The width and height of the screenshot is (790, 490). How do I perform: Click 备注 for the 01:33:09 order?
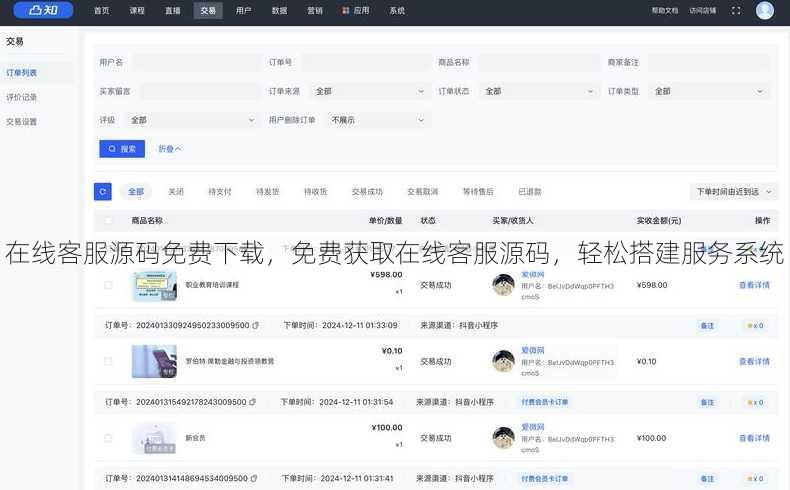[707, 326]
